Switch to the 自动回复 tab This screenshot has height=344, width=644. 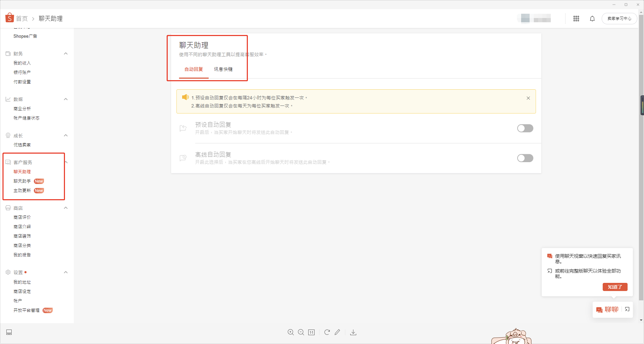(x=194, y=69)
